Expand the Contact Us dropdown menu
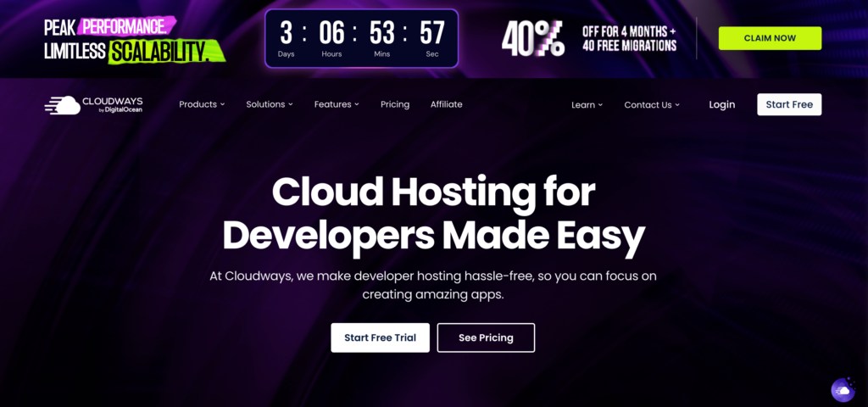This screenshot has width=868, height=407. [652, 104]
